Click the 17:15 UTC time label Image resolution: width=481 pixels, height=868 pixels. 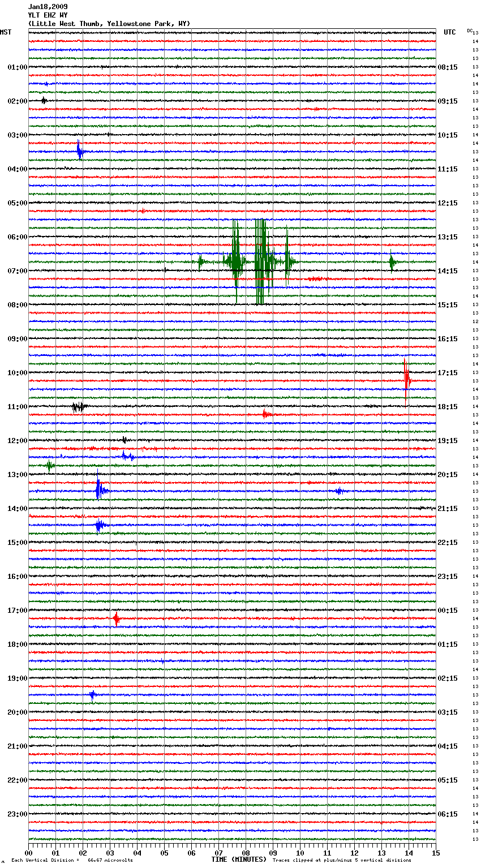click(x=448, y=373)
